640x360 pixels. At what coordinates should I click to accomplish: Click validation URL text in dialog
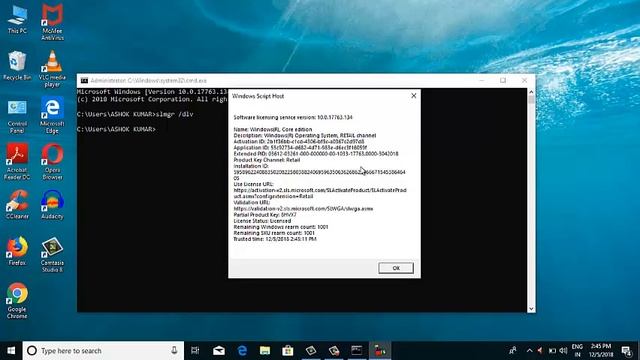click(303, 209)
